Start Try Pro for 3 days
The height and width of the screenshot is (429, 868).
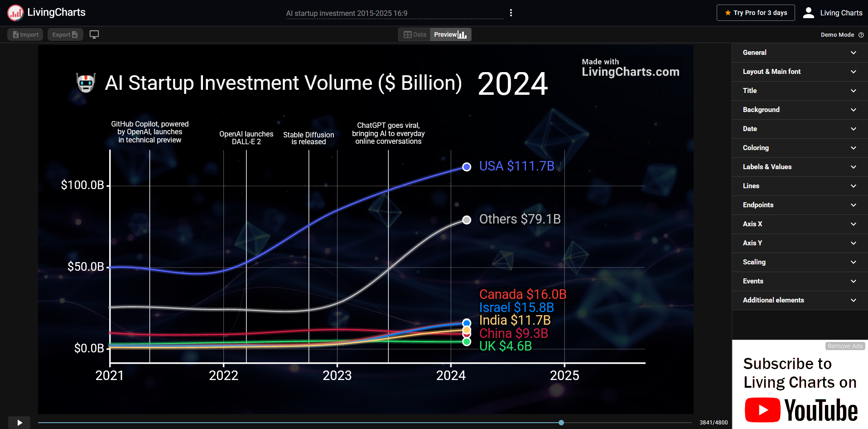pyautogui.click(x=756, y=13)
